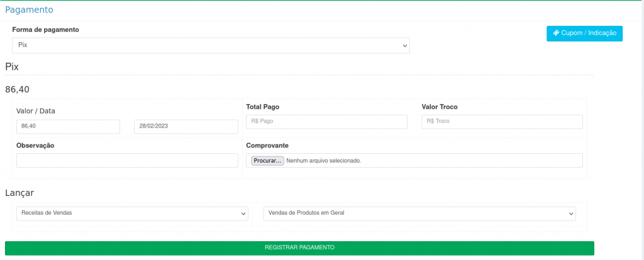Click the 'Observação' field label

click(x=35, y=145)
